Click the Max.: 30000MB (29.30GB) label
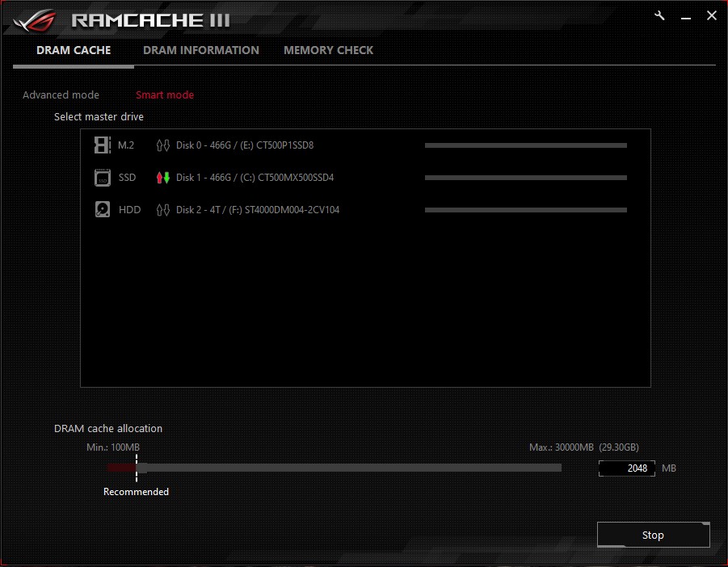This screenshot has width=728, height=567. [584, 447]
